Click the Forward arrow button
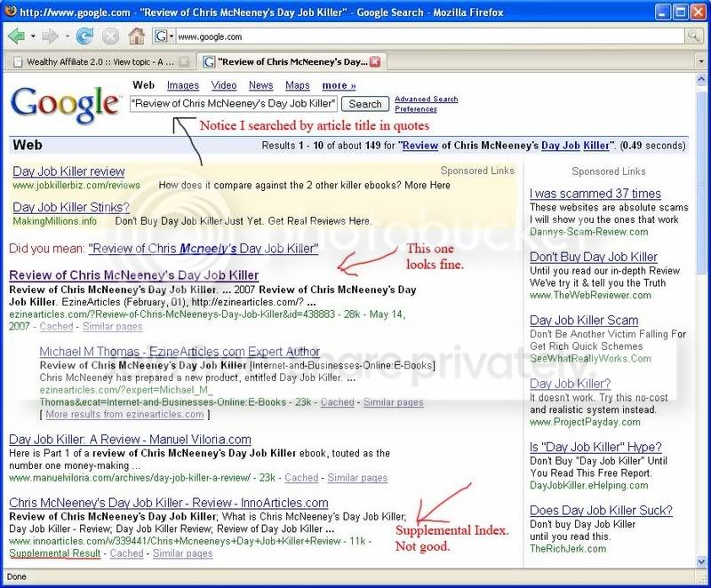 [50, 36]
